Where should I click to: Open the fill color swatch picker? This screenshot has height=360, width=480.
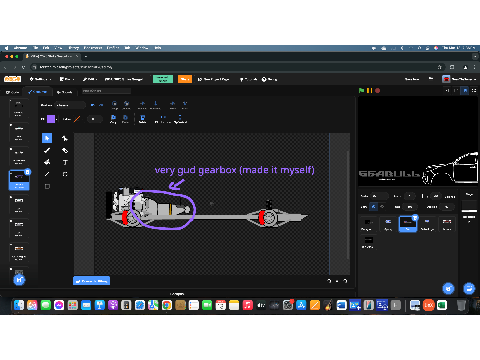51,119
